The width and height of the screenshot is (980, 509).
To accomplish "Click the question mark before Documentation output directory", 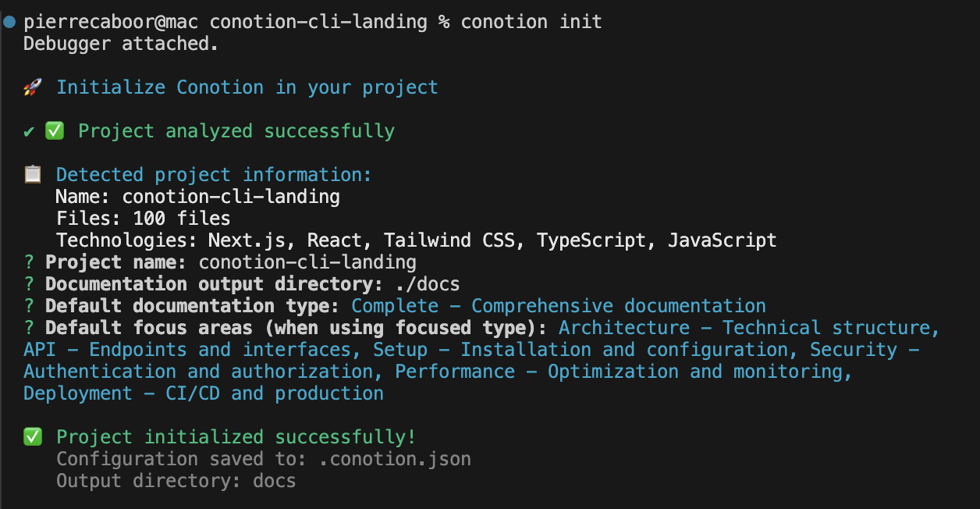I will [x=29, y=284].
